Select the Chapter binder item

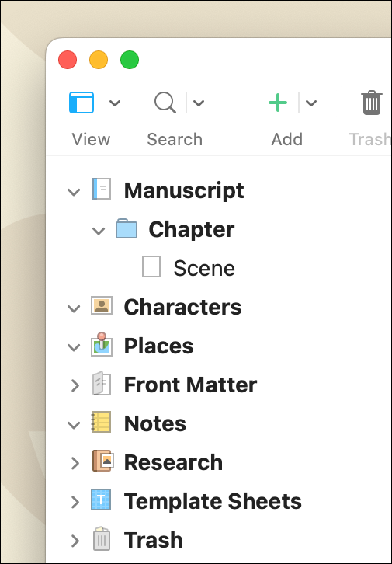(x=192, y=229)
